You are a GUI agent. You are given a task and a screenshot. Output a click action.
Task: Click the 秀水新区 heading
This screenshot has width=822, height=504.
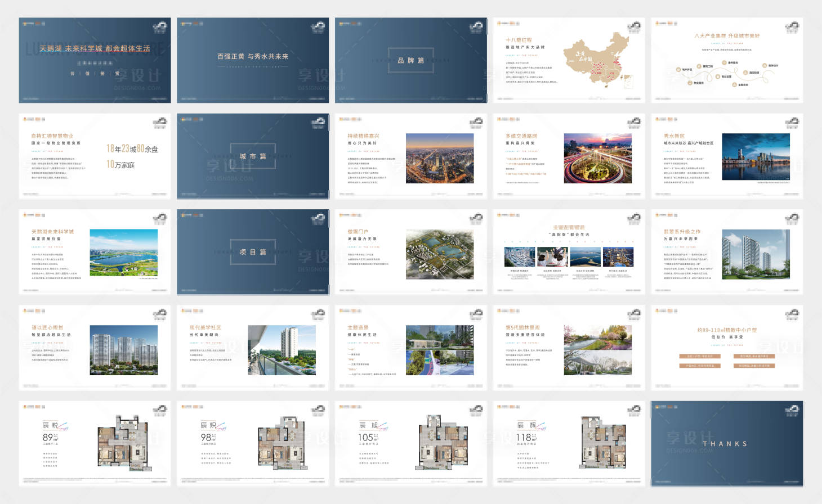[674, 136]
